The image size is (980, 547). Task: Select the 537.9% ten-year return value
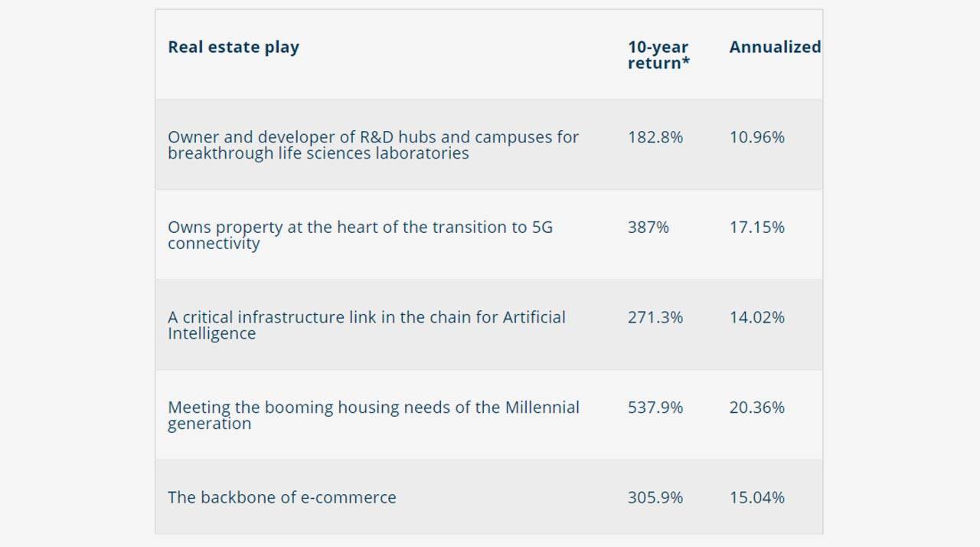pos(655,408)
